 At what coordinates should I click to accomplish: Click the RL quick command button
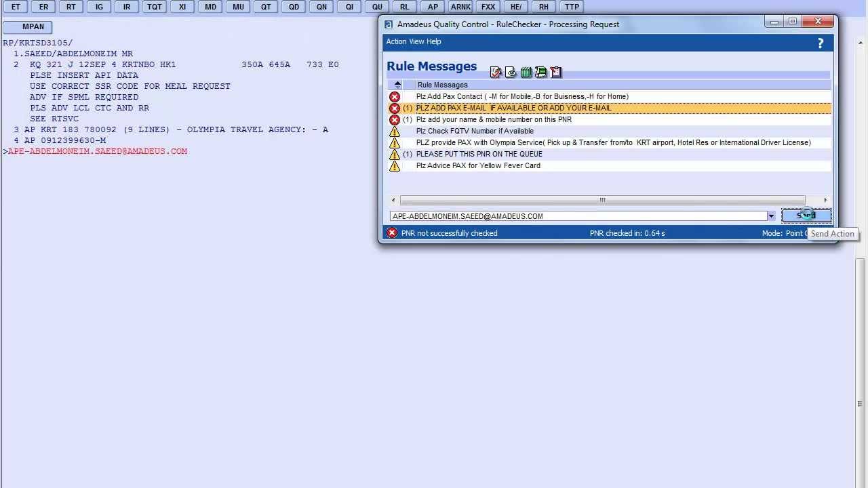coord(405,7)
